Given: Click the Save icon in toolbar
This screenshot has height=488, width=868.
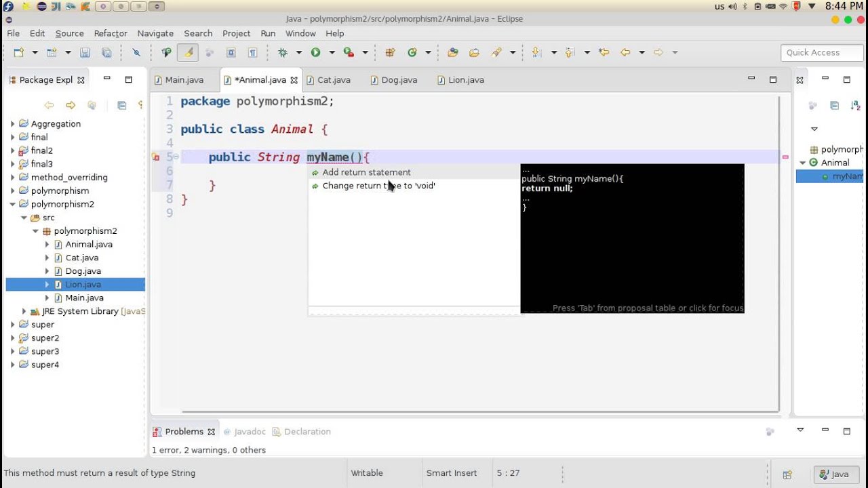Looking at the screenshot, I should tap(85, 52).
